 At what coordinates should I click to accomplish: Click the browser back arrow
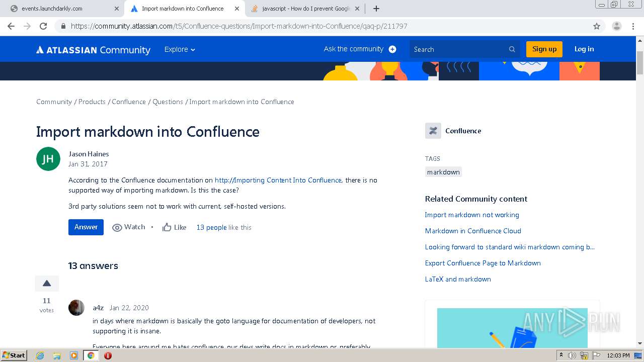(11, 26)
